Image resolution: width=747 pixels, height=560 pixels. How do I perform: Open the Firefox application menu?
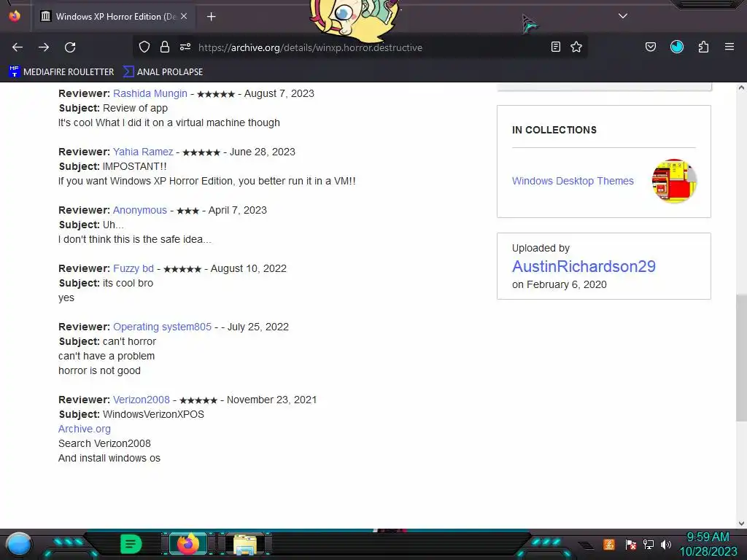(729, 47)
